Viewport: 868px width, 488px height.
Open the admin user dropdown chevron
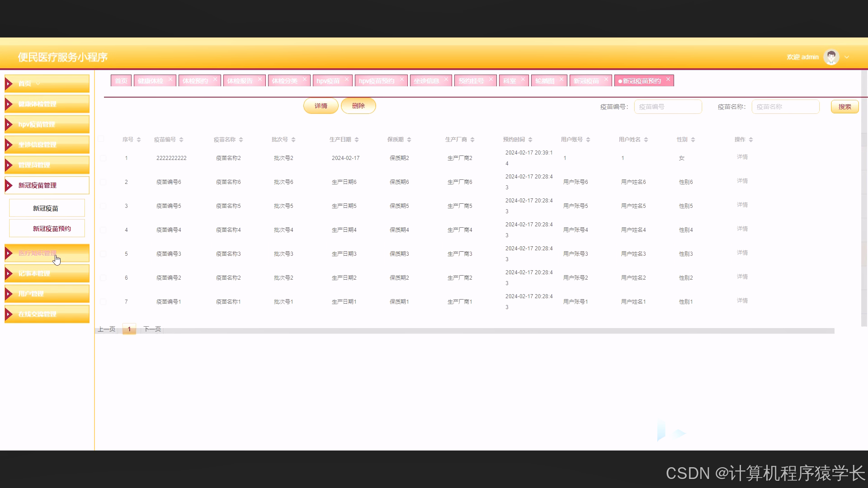coord(847,57)
